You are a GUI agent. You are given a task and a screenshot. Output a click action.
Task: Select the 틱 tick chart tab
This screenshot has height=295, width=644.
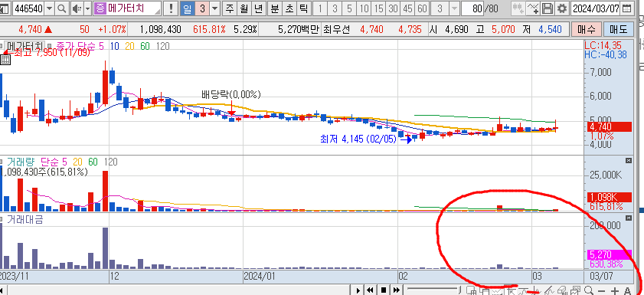(x=303, y=8)
